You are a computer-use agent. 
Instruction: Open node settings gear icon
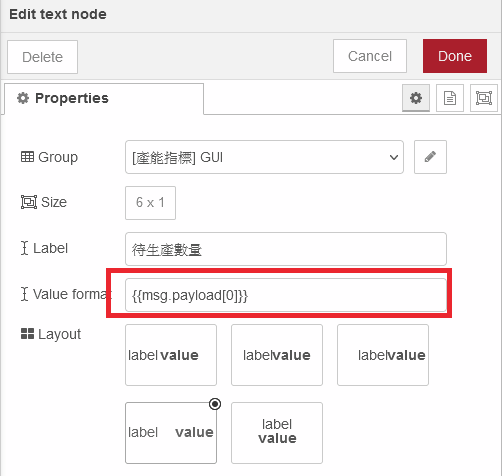(x=416, y=98)
